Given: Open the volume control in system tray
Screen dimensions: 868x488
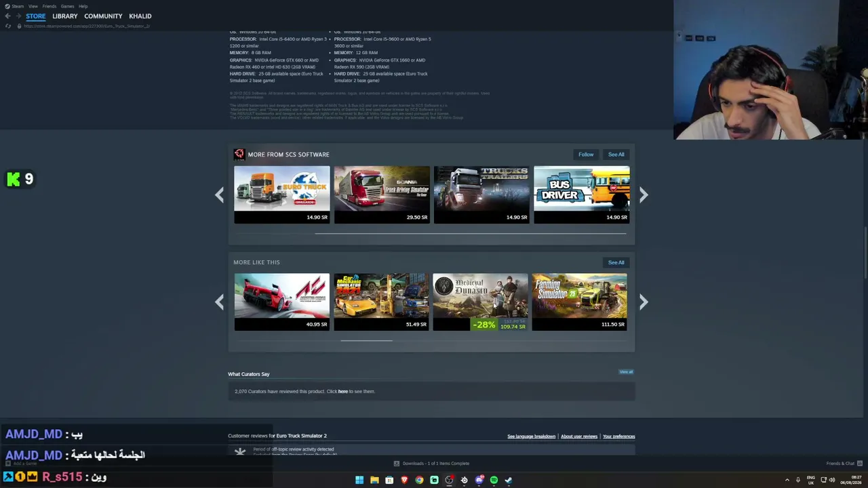Looking at the screenshot, I should [x=832, y=480].
